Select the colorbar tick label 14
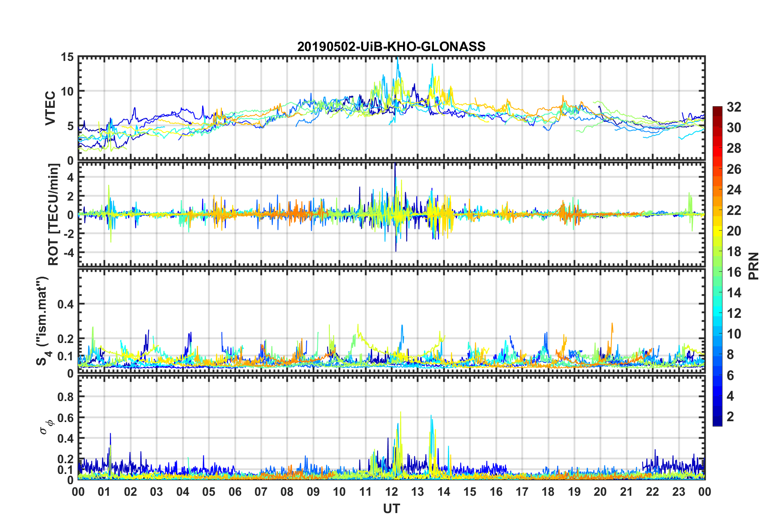This screenshot has width=783, height=532. pos(734,292)
